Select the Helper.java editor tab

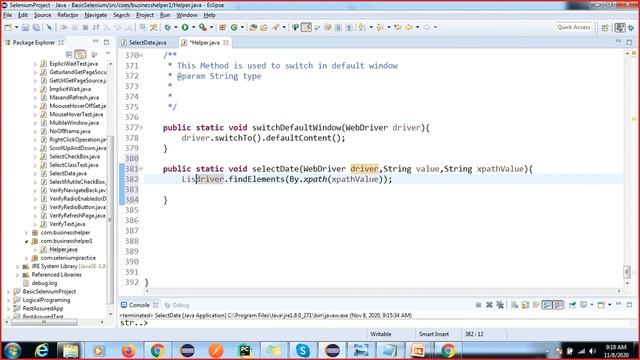tap(204, 42)
